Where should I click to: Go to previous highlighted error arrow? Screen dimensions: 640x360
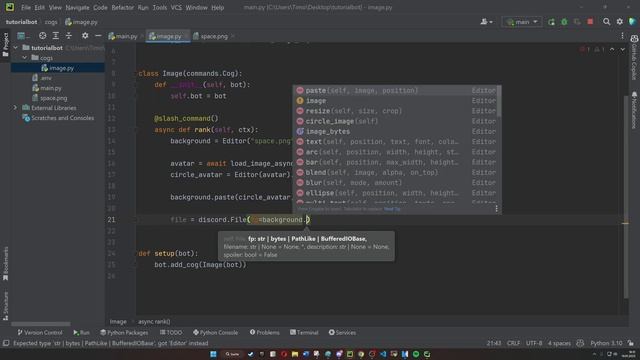(x=612, y=49)
